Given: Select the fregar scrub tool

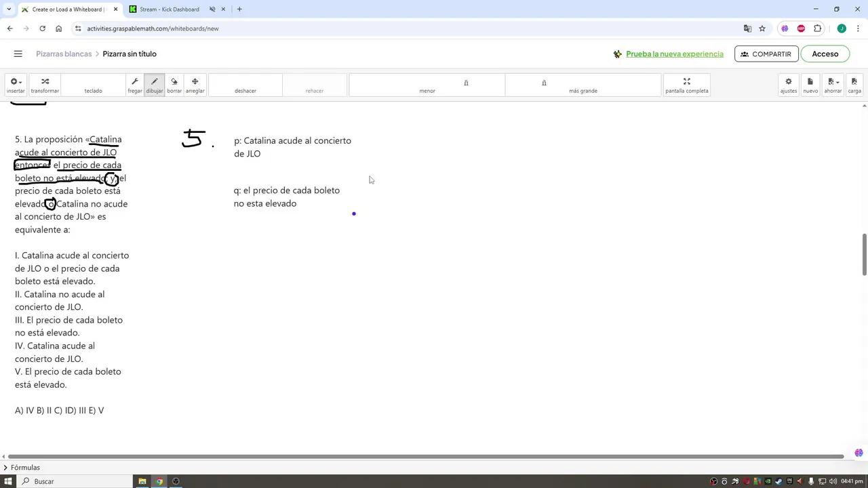Looking at the screenshot, I should [135, 85].
